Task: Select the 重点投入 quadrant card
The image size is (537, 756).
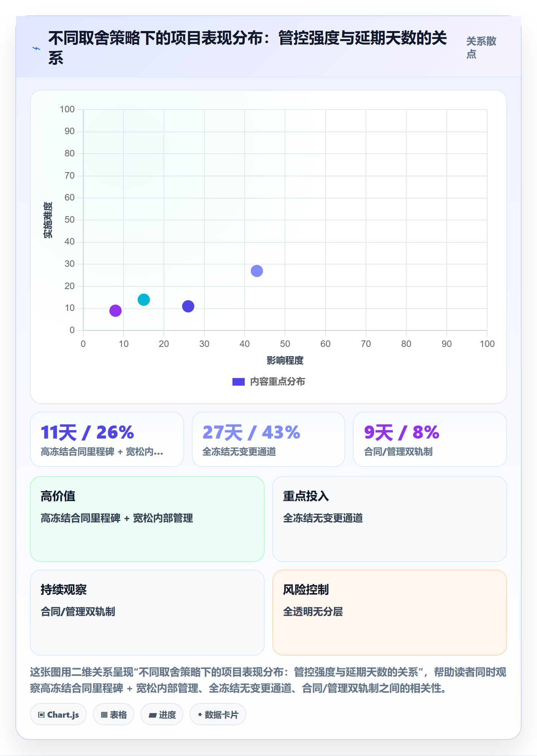Action: point(390,519)
